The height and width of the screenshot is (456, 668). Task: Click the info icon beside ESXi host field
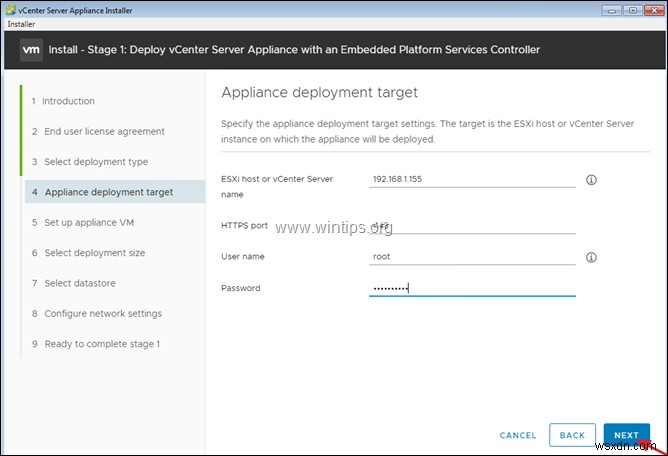[x=591, y=180]
